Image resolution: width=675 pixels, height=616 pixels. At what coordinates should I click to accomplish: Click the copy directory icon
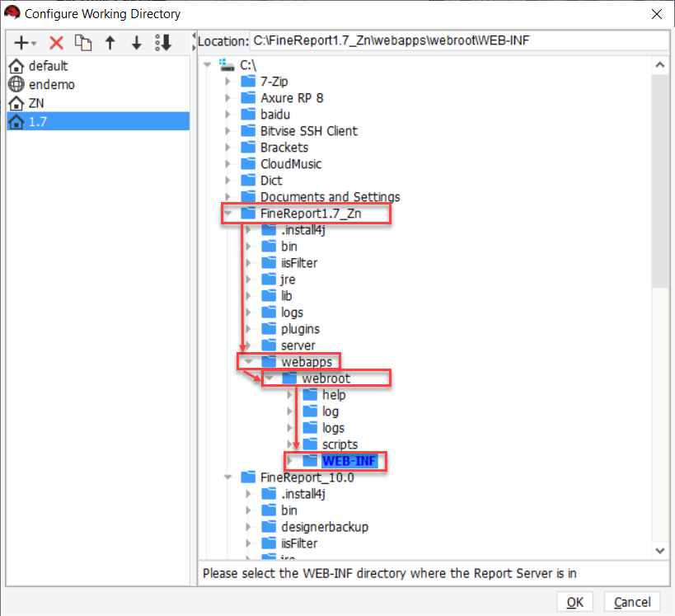pos(83,43)
